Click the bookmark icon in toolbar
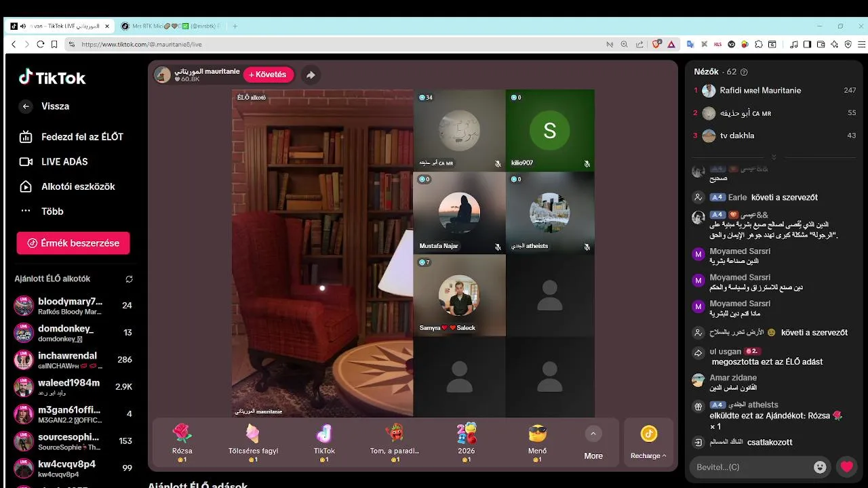Screen dimensions: 868x488 tap(54, 44)
